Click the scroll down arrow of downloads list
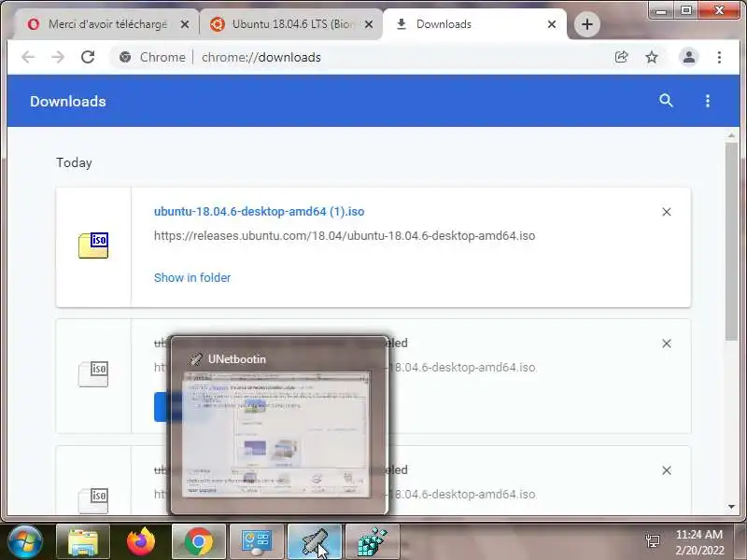The width and height of the screenshot is (747, 560). coord(731,507)
